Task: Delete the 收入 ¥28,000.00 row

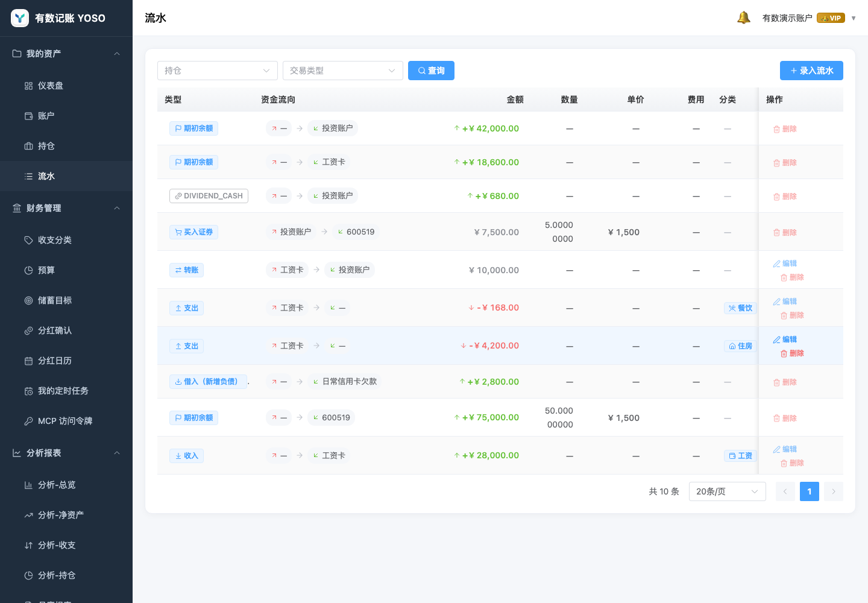Action: (792, 463)
